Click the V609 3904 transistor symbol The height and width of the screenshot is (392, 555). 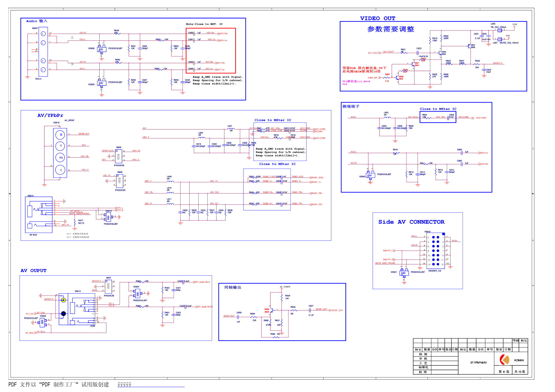(x=271, y=310)
